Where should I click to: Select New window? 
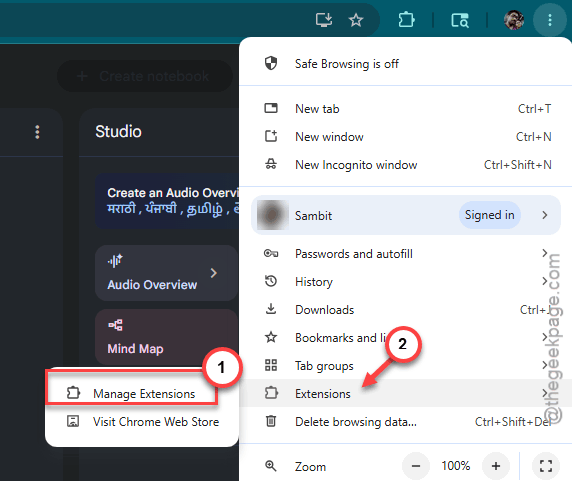coord(405,137)
